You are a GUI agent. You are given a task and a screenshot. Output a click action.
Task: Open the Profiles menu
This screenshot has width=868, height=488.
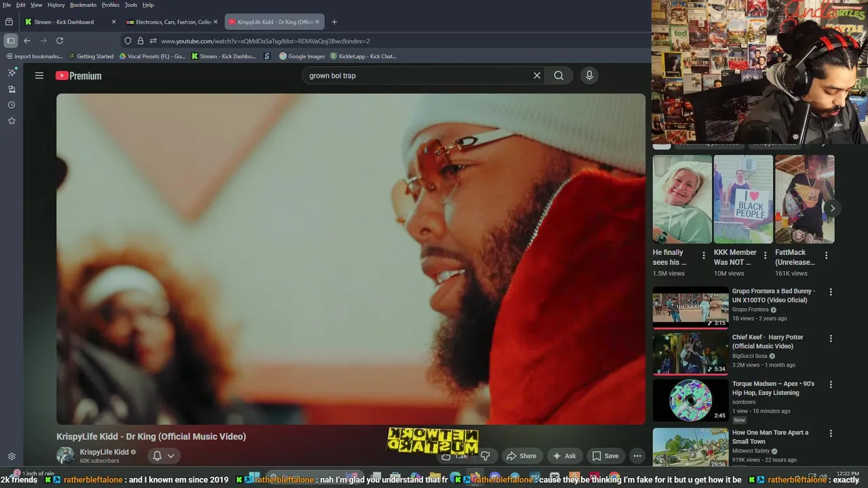[111, 5]
